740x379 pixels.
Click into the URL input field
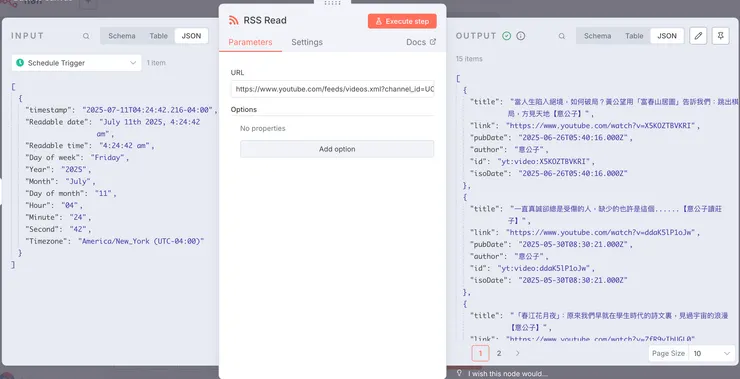[x=332, y=89]
